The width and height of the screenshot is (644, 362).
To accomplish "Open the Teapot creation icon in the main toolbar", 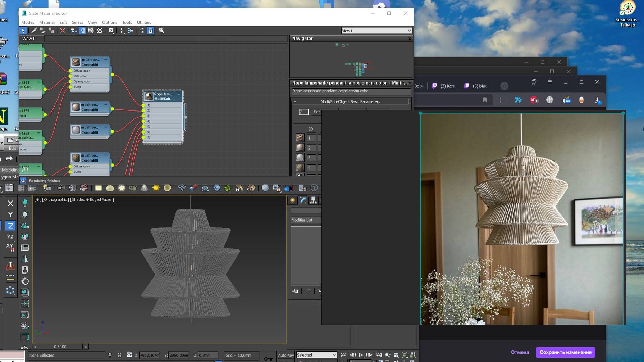I will [x=133, y=188].
